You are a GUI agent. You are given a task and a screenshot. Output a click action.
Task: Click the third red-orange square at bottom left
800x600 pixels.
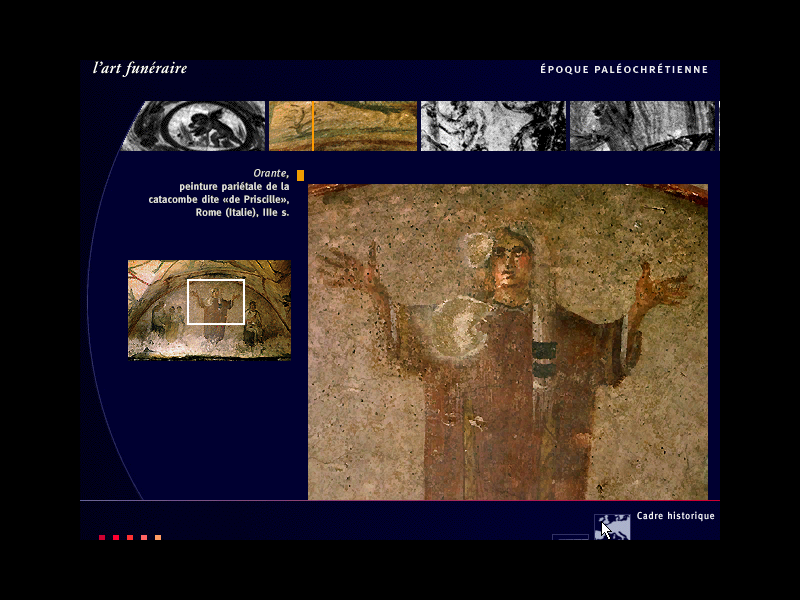point(130,537)
